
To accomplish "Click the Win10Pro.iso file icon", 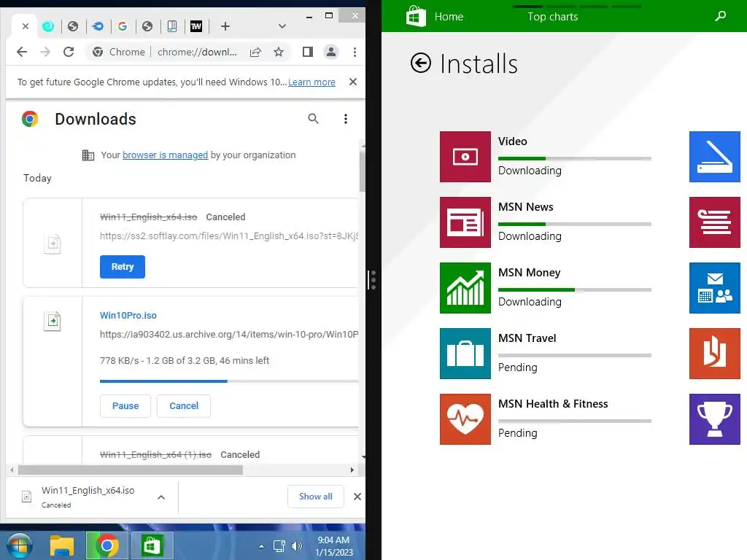I will [53, 322].
